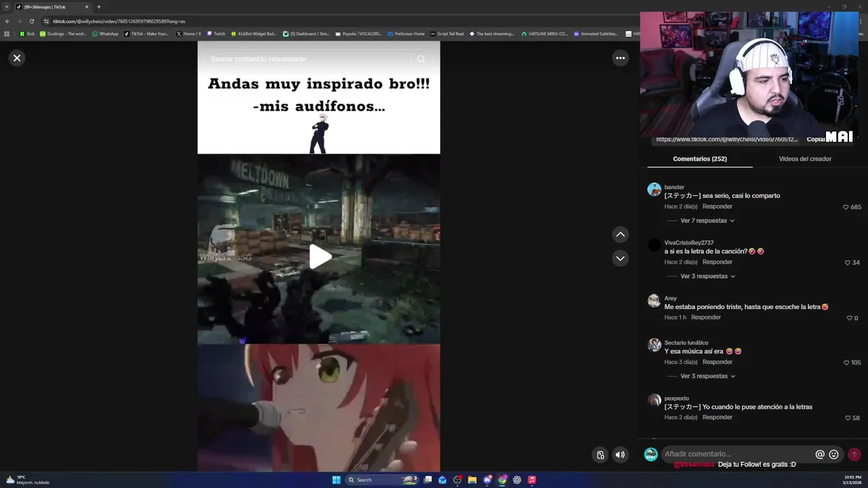Go to previous video with up arrow
The height and width of the screenshot is (488, 868).
(x=620, y=235)
